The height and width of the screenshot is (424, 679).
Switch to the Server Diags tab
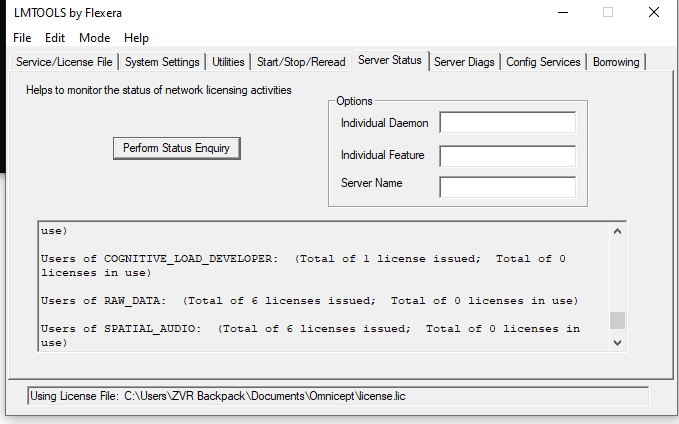pos(464,62)
